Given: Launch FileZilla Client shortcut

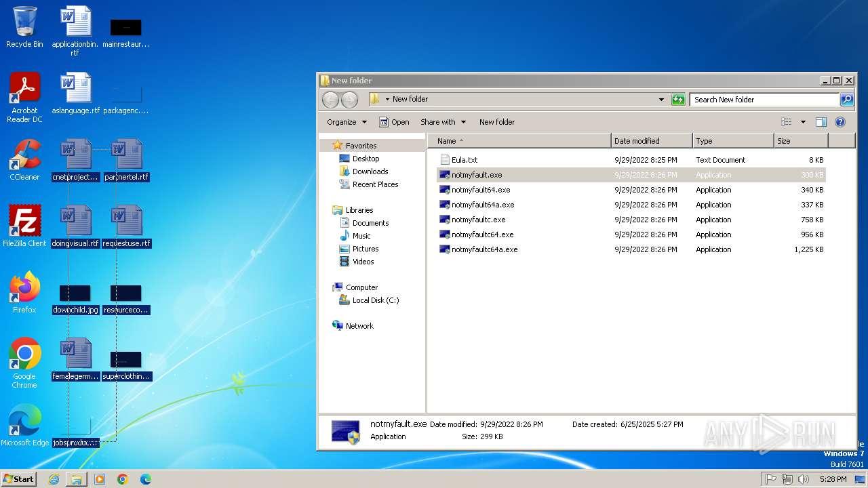Looking at the screenshot, I should 24,226.
